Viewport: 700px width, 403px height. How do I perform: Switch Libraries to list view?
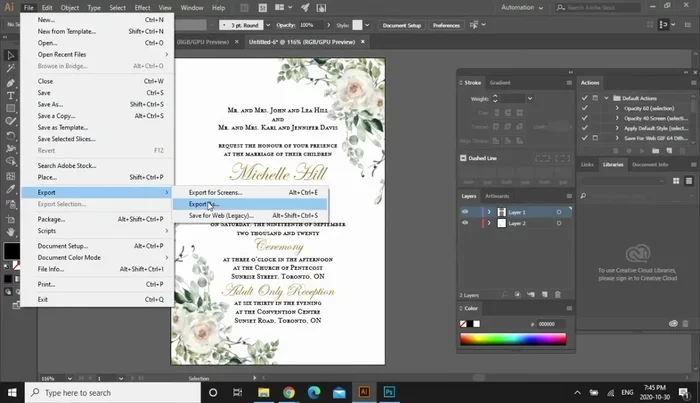tap(689, 181)
